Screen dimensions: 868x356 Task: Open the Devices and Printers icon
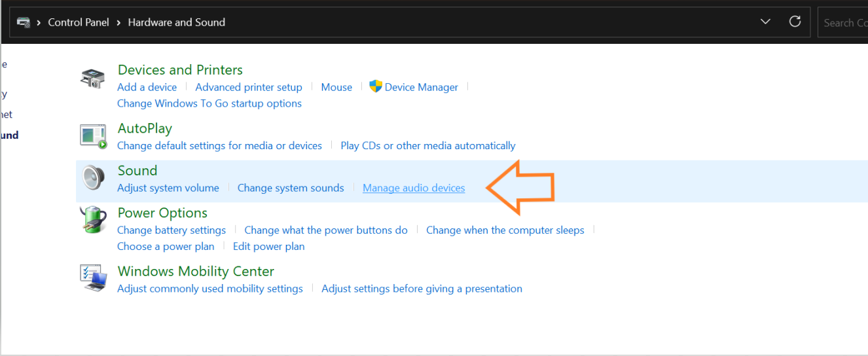(92, 78)
